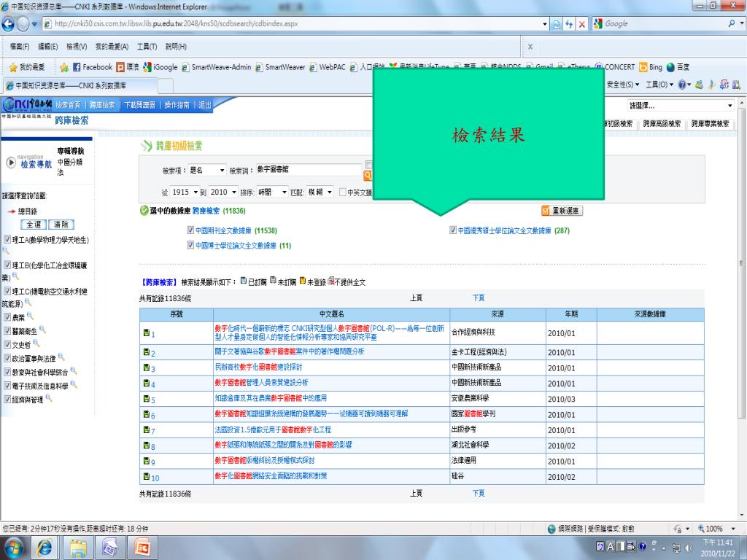Open Windows Explorer folder on taskbar
Screen dimensions: 747x560
(x=78, y=547)
